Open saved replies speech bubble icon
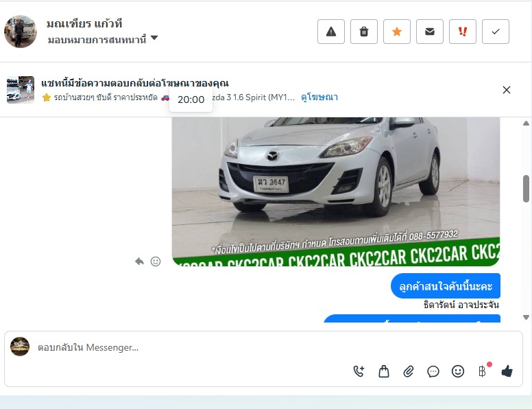Image resolution: width=532 pixels, height=409 pixels. (433, 371)
